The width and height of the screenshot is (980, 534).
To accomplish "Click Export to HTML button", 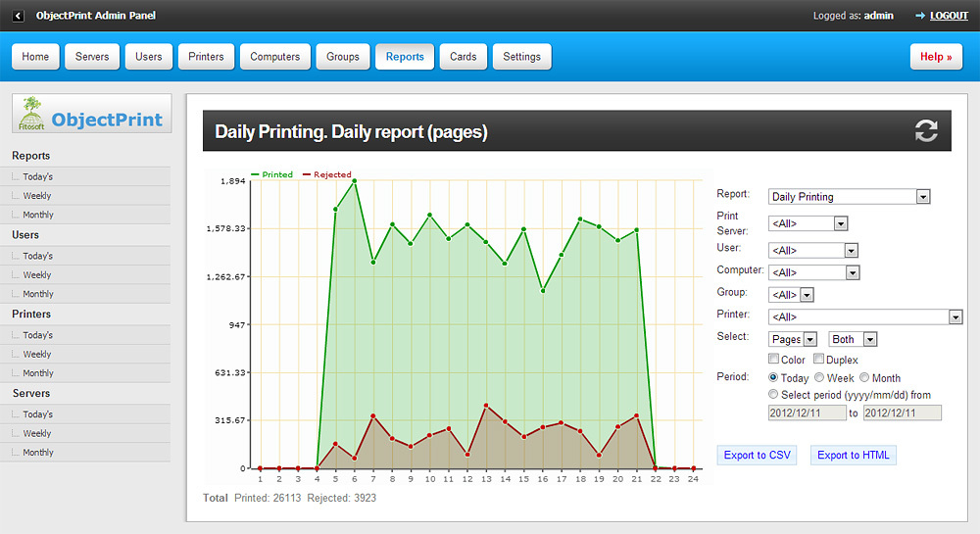I will (853, 456).
